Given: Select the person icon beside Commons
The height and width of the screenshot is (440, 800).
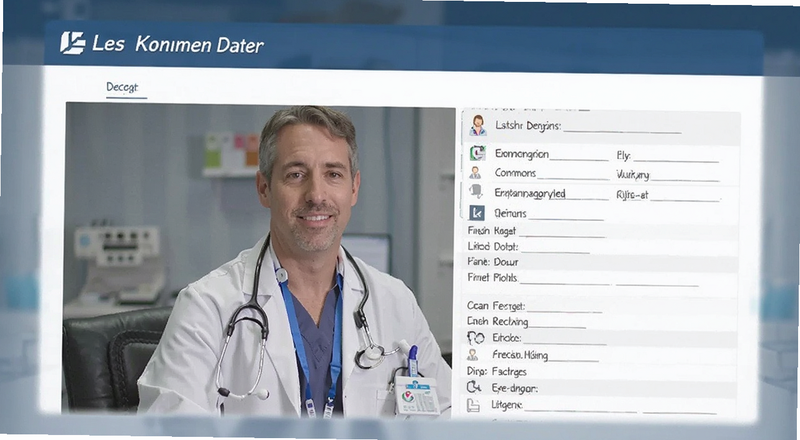Looking at the screenshot, I should coord(475,173).
